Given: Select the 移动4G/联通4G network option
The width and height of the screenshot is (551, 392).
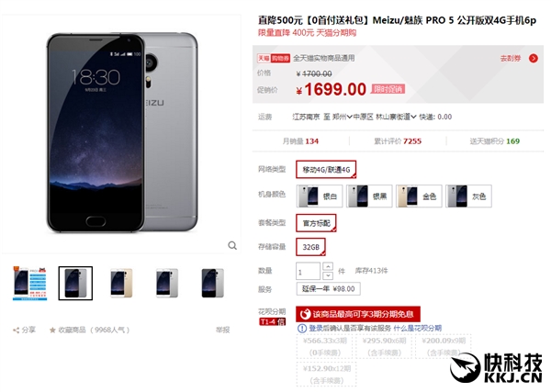Looking at the screenshot, I should tap(326, 170).
